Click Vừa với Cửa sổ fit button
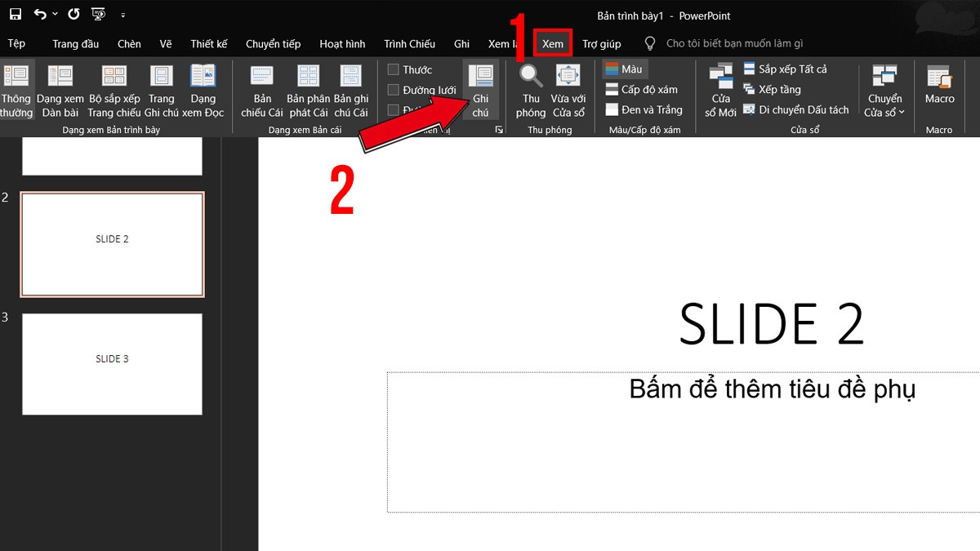This screenshot has height=551, width=980. pos(568,91)
